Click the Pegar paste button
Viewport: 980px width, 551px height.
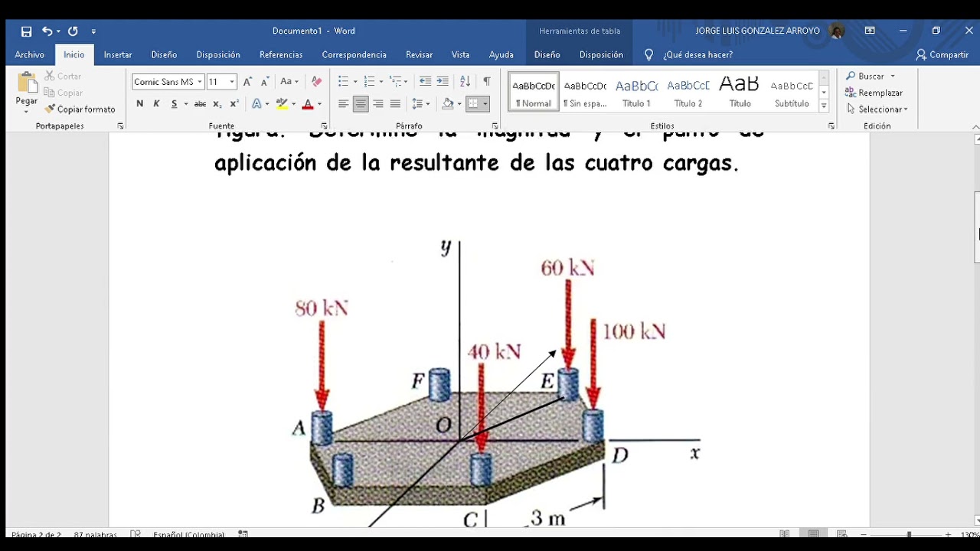point(27,90)
